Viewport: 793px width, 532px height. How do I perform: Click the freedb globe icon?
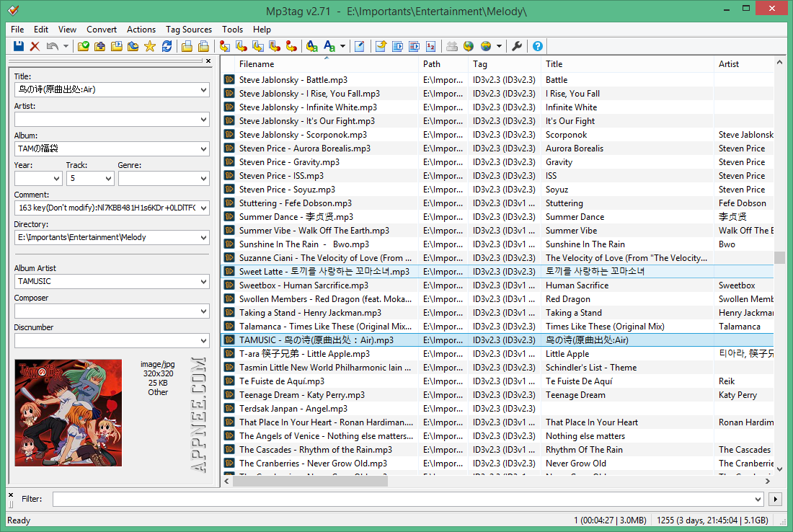point(469,46)
